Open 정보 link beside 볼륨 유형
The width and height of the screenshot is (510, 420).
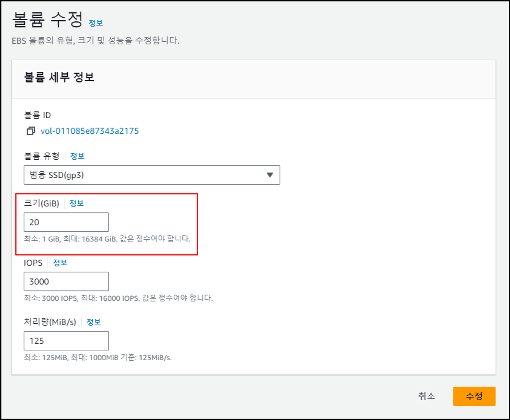coord(77,156)
